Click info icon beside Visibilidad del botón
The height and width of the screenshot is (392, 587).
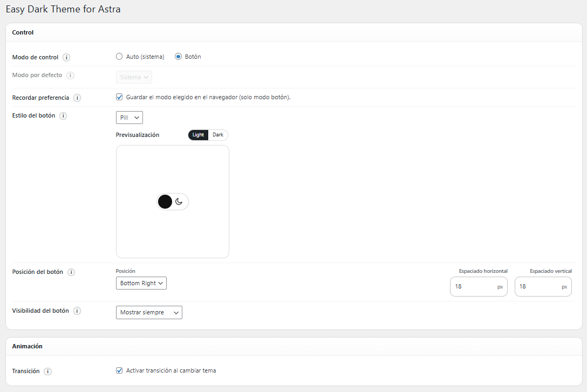pos(77,311)
